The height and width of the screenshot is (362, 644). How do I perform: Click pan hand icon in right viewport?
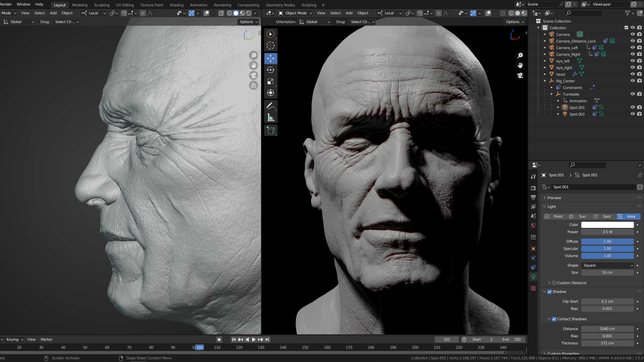tap(520, 65)
